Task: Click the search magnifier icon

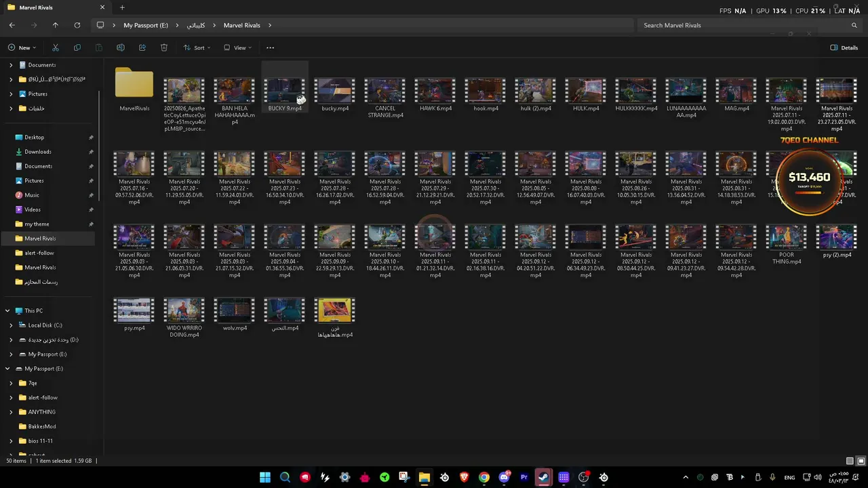Action: 854,25
